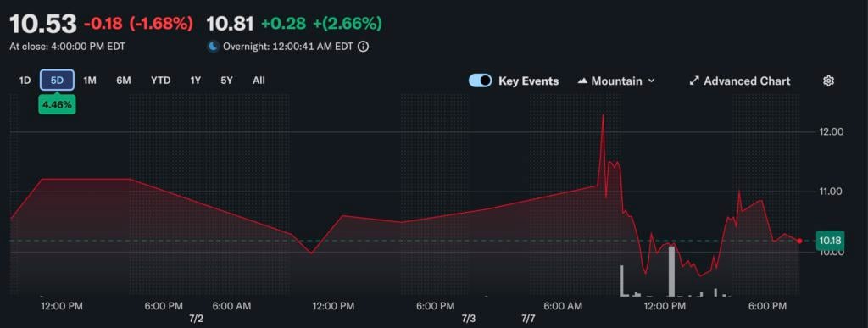Click the overnight moon icon
This screenshot has width=868, height=328.
point(213,47)
